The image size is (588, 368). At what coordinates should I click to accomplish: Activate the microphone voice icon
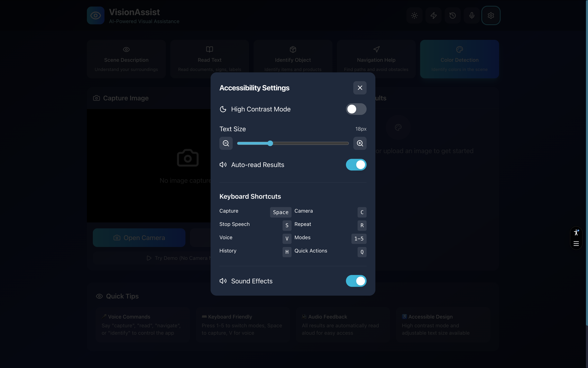pos(472,16)
